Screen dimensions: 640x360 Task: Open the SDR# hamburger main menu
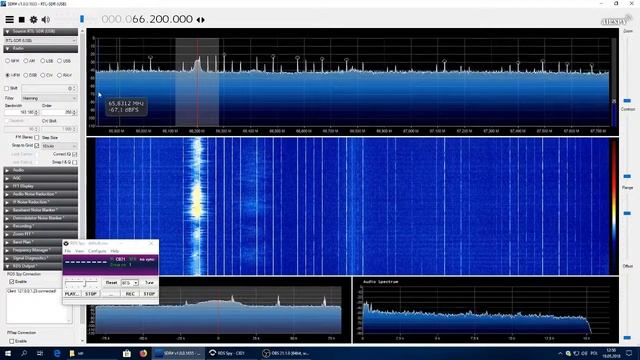9,19
